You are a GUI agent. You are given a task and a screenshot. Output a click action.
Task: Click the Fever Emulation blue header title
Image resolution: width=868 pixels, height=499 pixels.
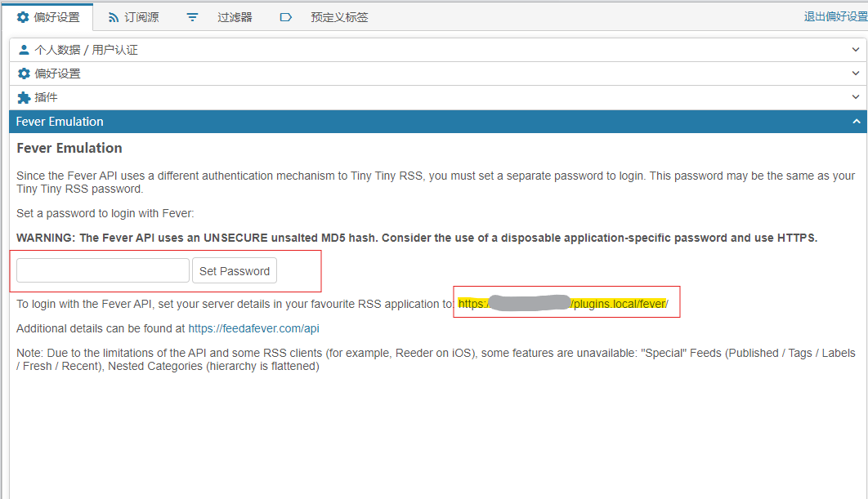(x=60, y=122)
